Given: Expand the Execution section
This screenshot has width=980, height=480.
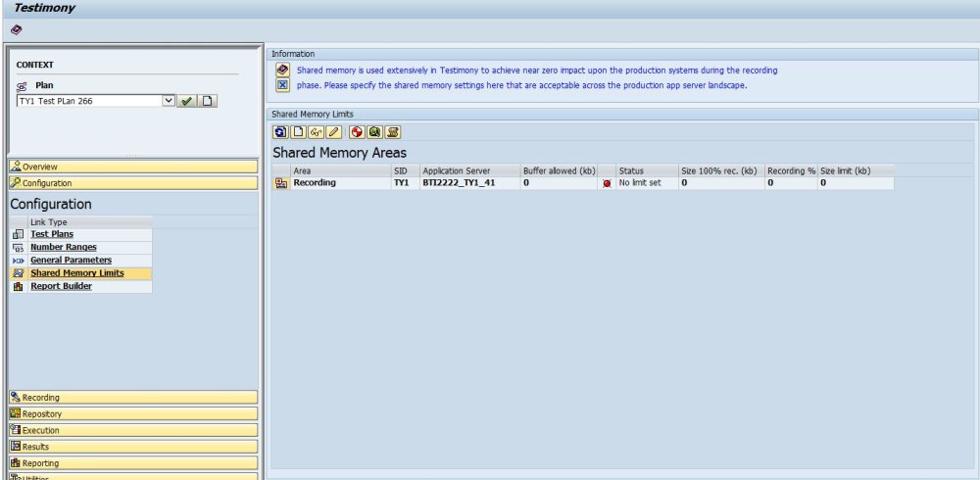Looking at the screenshot, I should coord(133,430).
